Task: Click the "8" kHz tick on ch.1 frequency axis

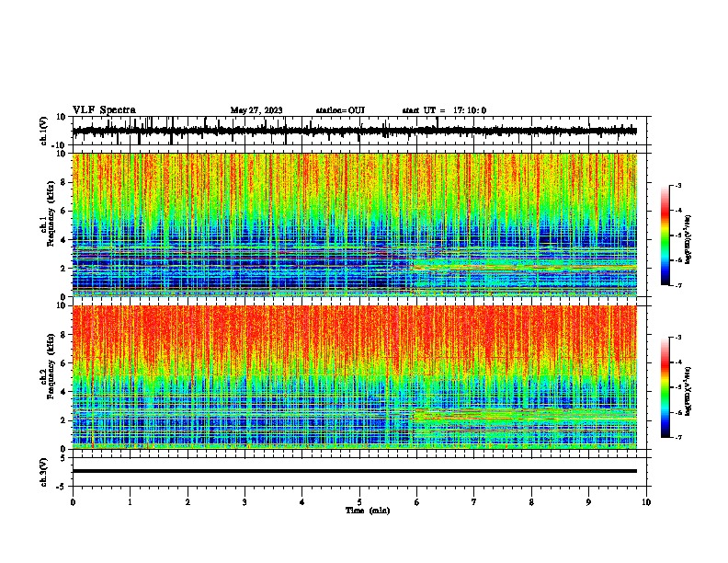Action: coord(63,182)
